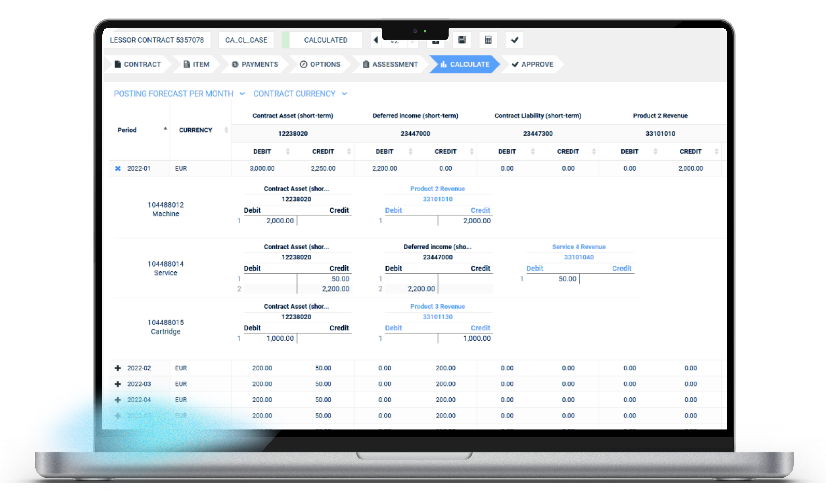Open the PAYMENTS step tab
Screen dimensions: 826x504
(x=255, y=64)
